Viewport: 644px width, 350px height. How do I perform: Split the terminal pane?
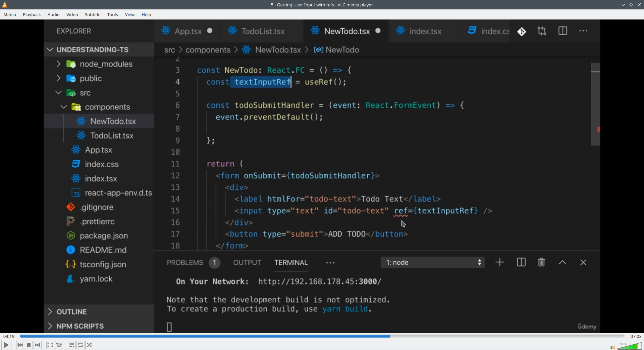tap(521, 262)
